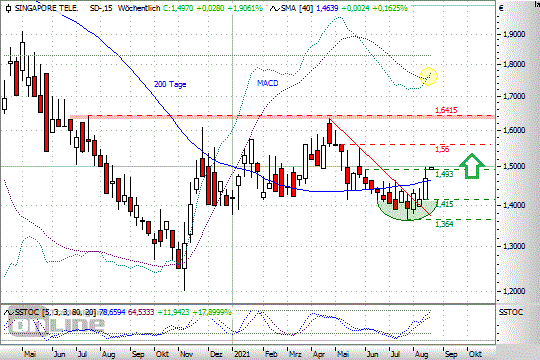540x360 pixels.
Task: Click the price axis value 1,9000
Action: (514, 34)
